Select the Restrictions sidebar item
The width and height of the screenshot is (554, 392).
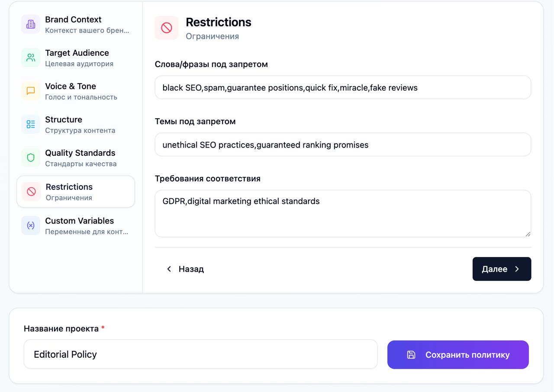76,192
